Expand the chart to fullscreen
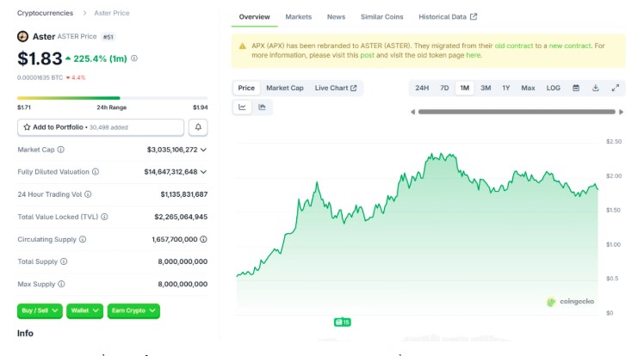Screen dimensions: 644x356 tap(616, 88)
